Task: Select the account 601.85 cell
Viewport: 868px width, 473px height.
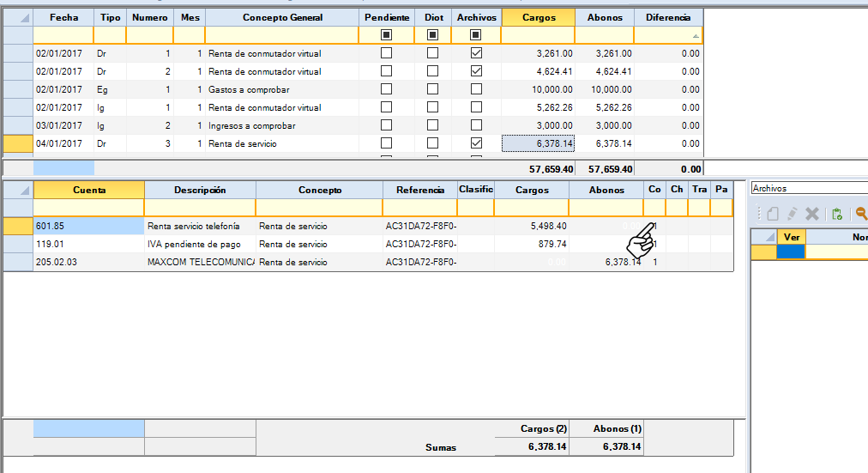Action: click(88, 226)
